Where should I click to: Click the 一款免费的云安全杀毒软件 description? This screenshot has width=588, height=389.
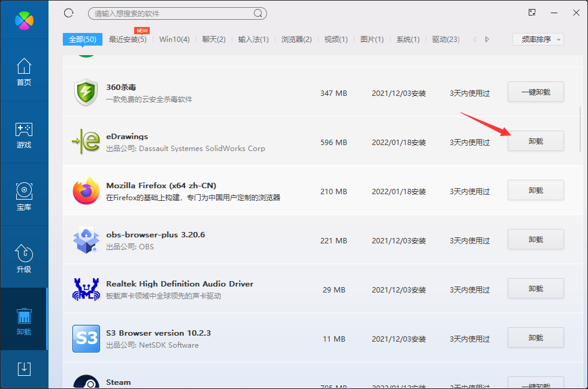(x=149, y=99)
